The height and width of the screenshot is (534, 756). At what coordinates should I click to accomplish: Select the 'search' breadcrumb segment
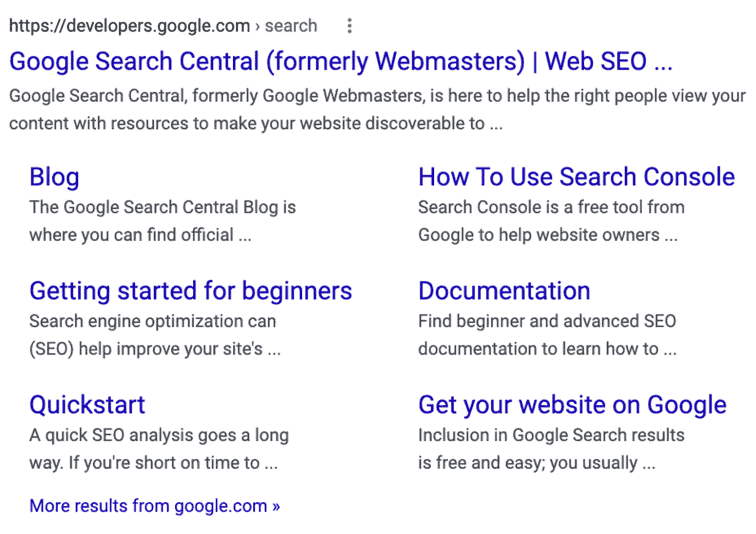pyautogui.click(x=290, y=25)
